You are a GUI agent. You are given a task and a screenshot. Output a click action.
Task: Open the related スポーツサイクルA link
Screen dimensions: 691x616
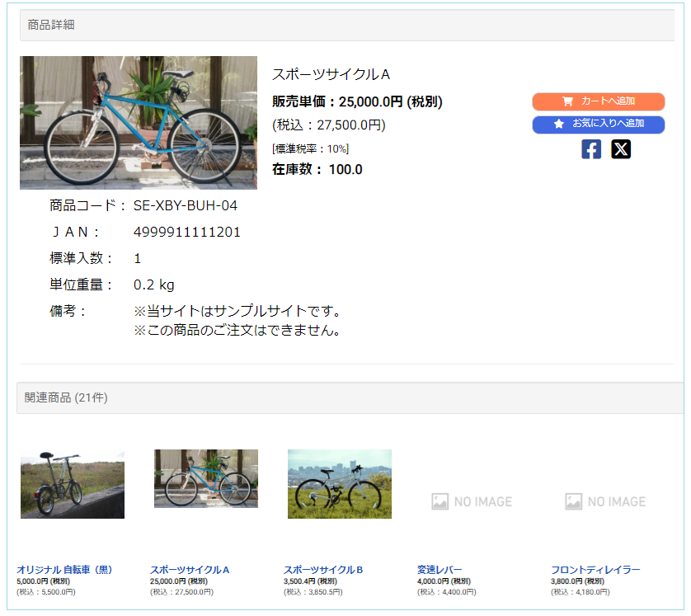pos(190,570)
